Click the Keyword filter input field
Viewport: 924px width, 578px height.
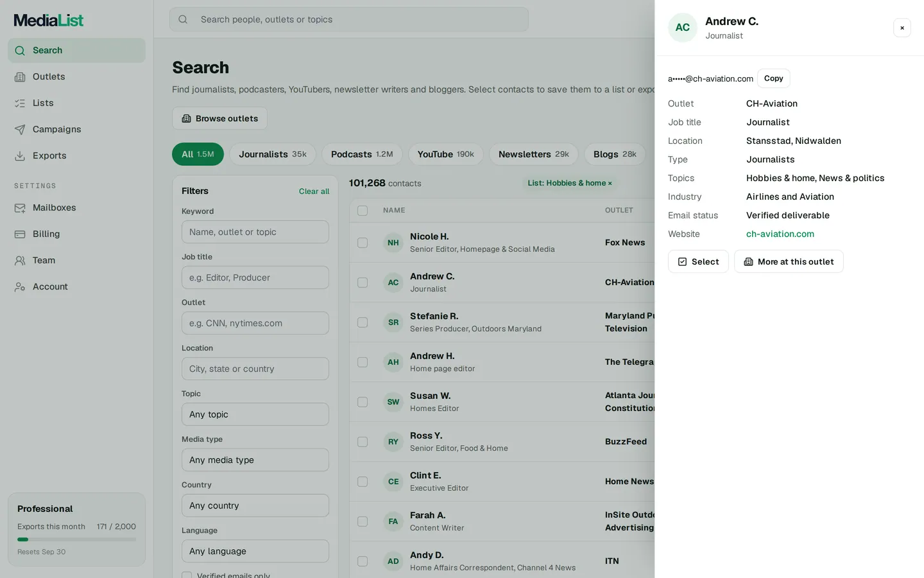255,232
